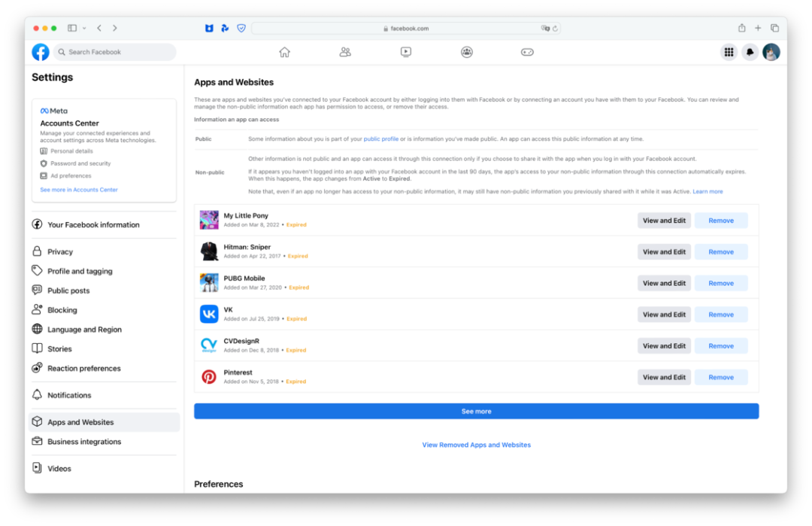This screenshot has height=526, width=812.
Task: Click the shield extension icon in toolbar
Action: coord(241,28)
